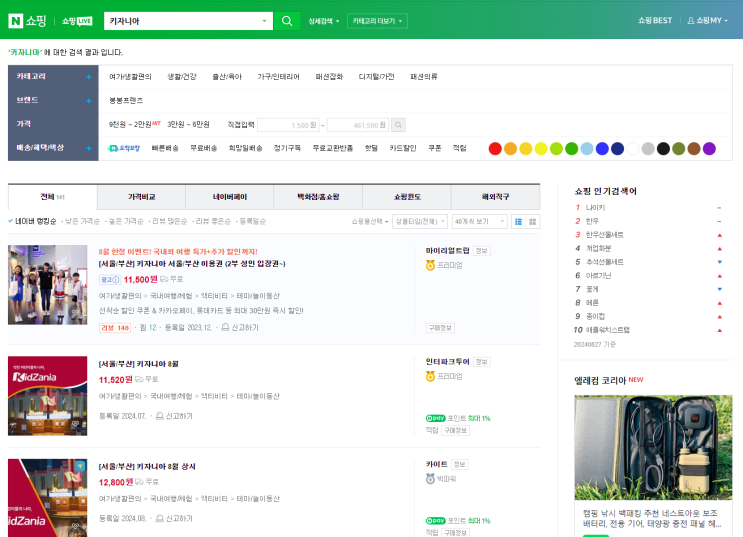Expand the 브랜드 filter row
The height and width of the screenshot is (537, 743).
coord(89,100)
